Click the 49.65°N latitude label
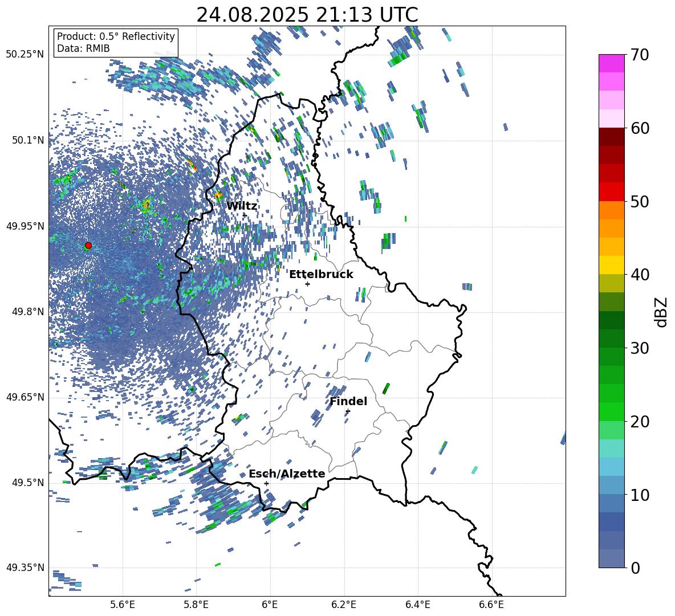 pyautogui.click(x=25, y=397)
